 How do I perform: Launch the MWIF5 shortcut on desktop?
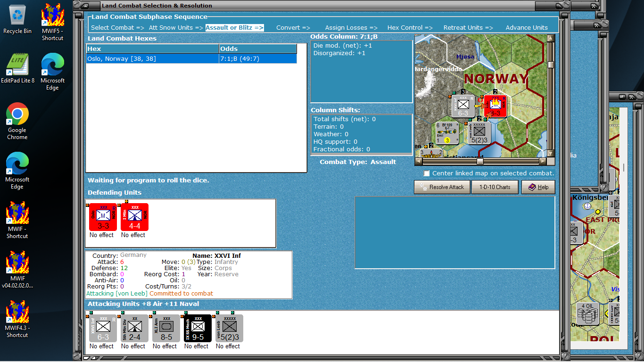point(52,22)
